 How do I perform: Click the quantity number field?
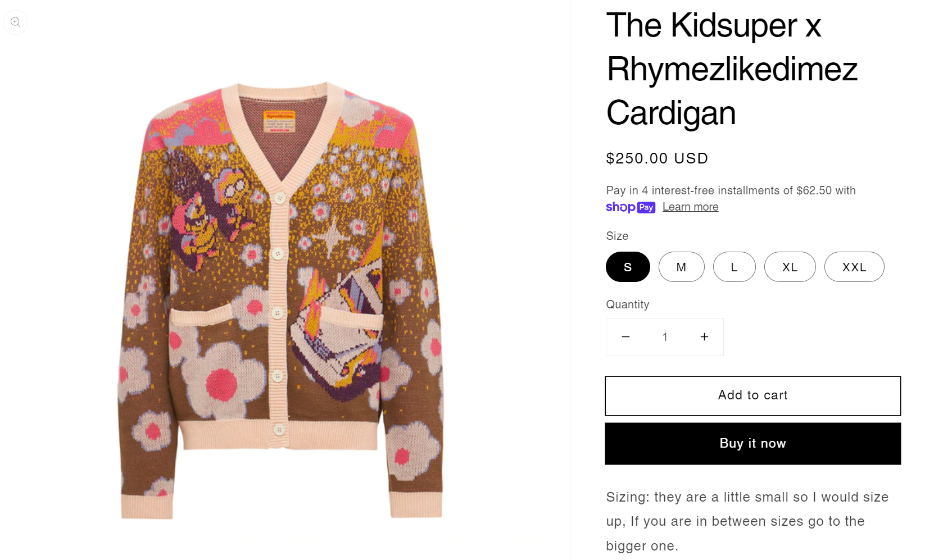[665, 337]
